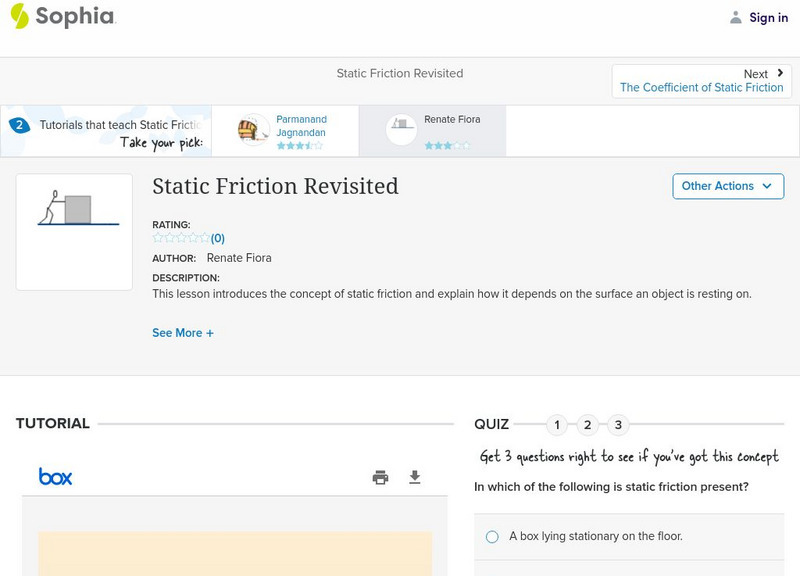Click the print icon above the tutorial

[380, 477]
